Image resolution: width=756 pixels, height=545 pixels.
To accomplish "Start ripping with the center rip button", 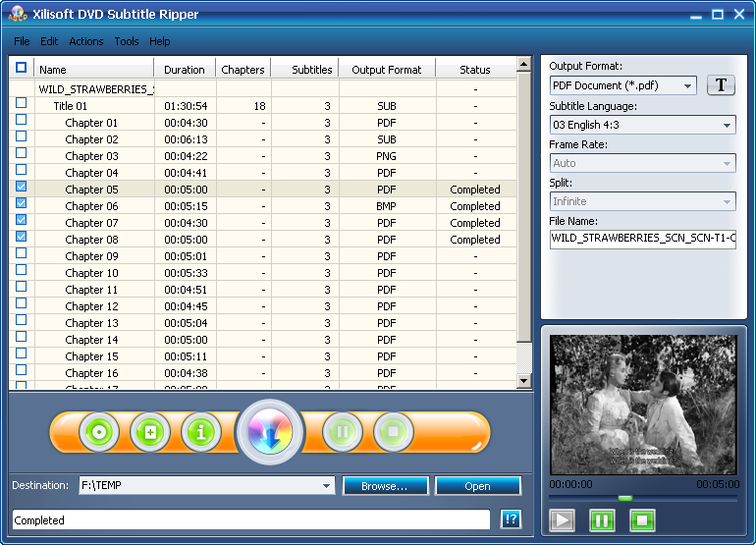I will coord(270,432).
